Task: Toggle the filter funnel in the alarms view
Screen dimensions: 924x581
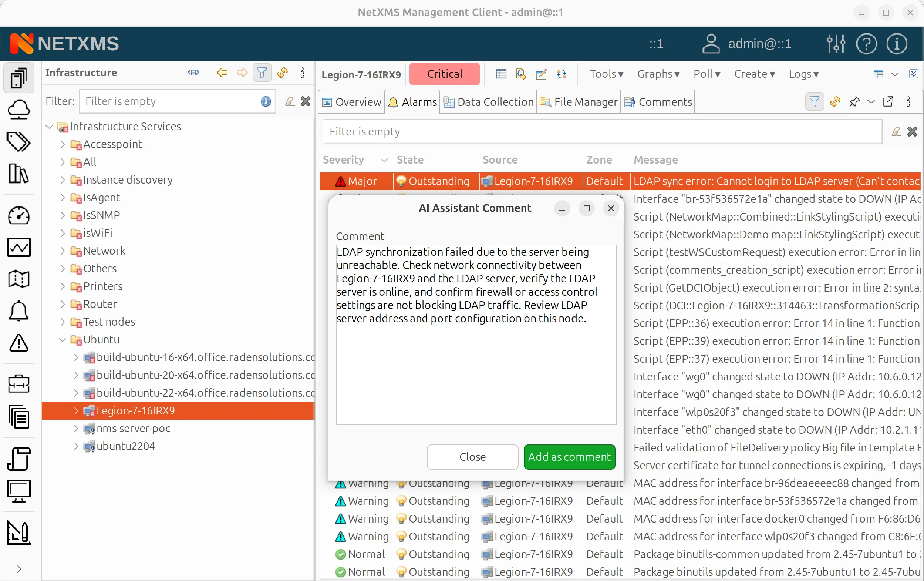Action: 814,101
